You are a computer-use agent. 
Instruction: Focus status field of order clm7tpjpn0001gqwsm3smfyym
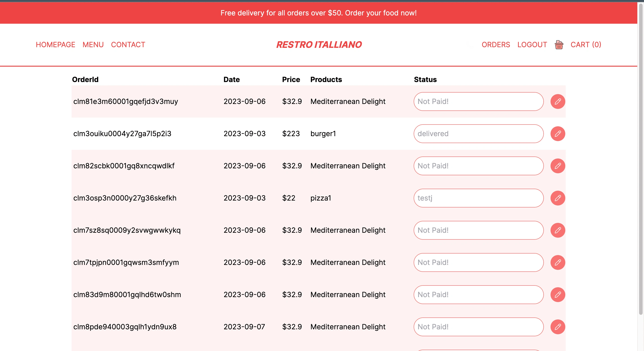tap(479, 262)
